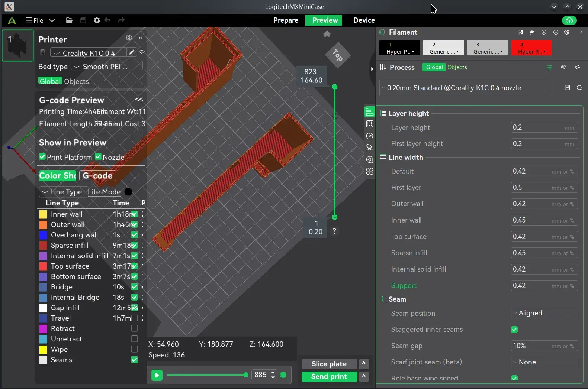The width and height of the screenshot is (588, 389).
Task: Switch to the Prepare tab
Action: [286, 20]
